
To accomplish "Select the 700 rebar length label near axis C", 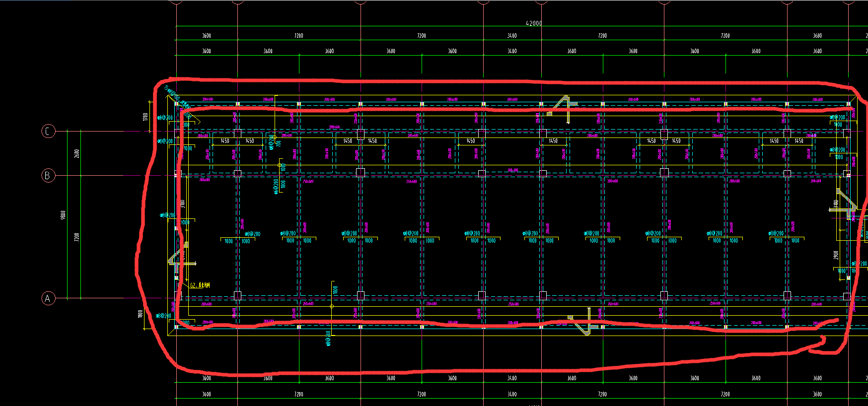I will pos(279,143).
